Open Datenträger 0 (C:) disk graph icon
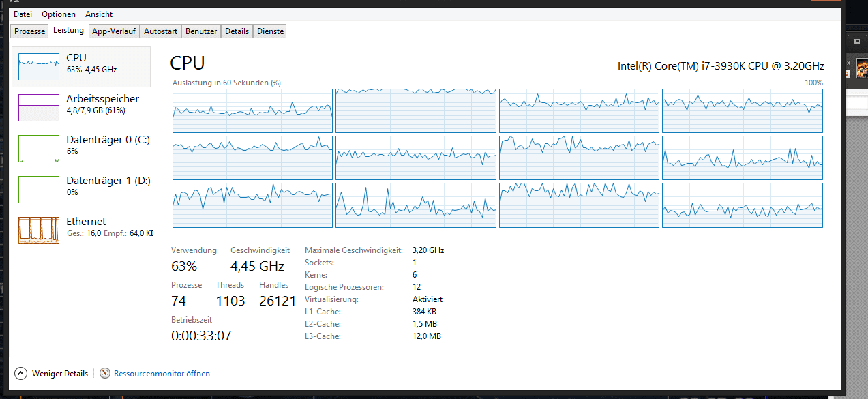Viewport: 868px width, 399px height. tap(39, 149)
